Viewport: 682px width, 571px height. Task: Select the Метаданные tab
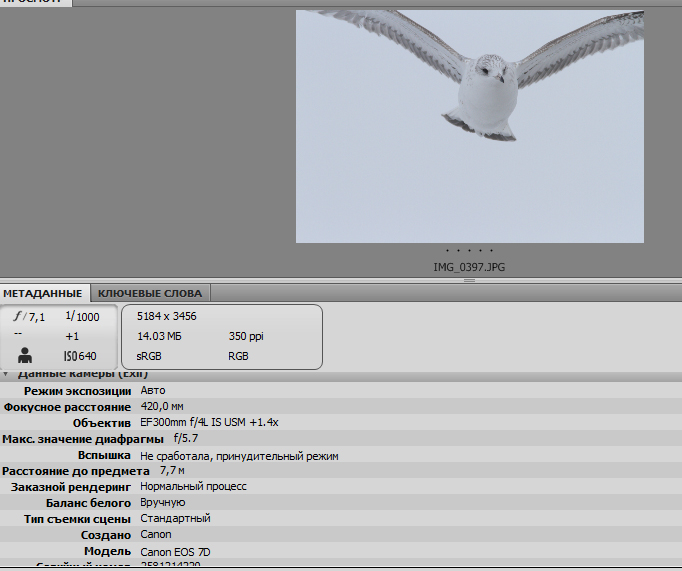point(42,293)
